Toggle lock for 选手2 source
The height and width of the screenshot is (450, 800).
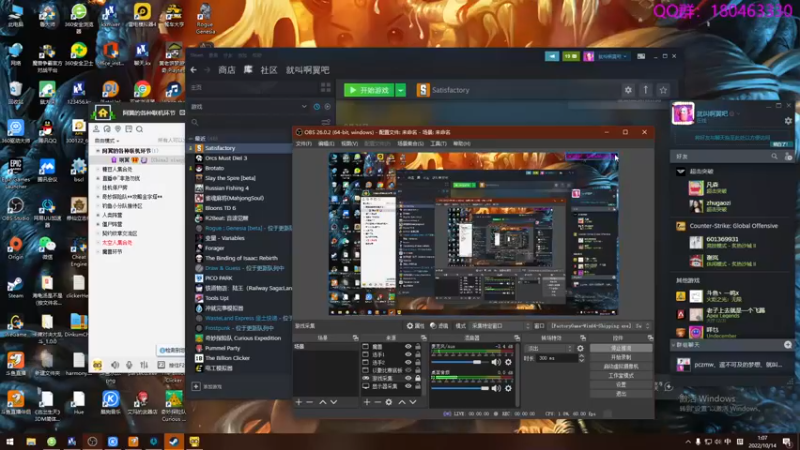(418, 362)
